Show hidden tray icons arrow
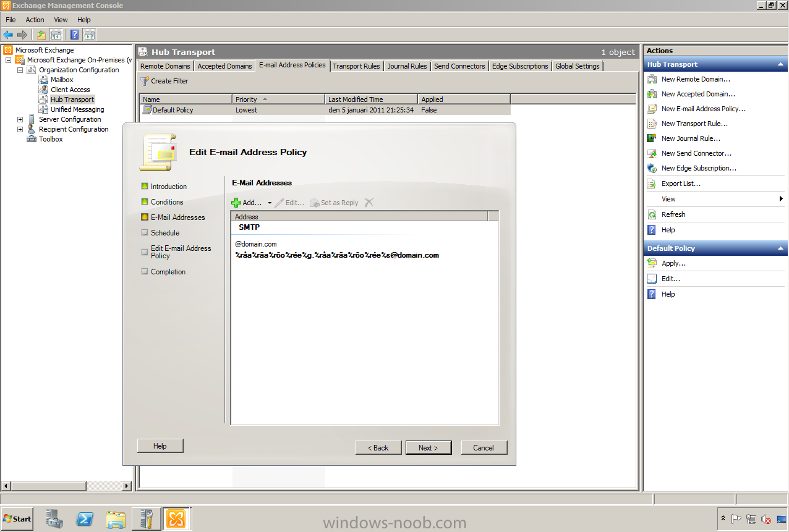This screenshot has width=789, height=532. 723,519
